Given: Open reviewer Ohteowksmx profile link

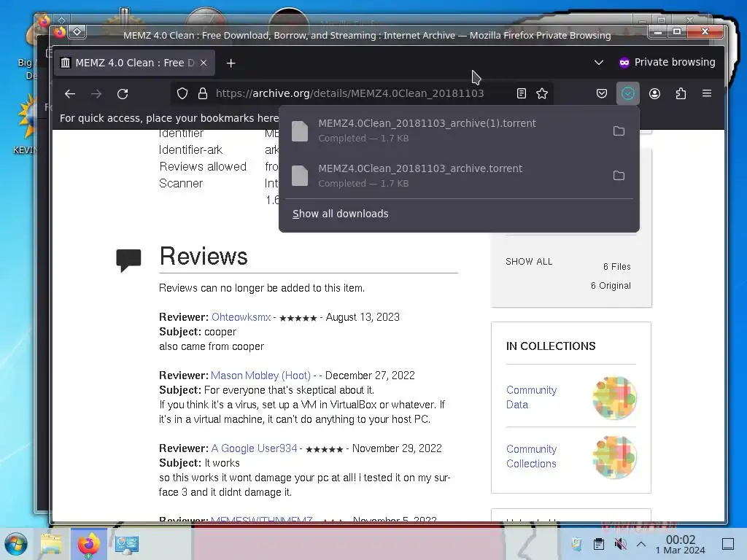Looking at the screenshot, I should pos(241,317).
